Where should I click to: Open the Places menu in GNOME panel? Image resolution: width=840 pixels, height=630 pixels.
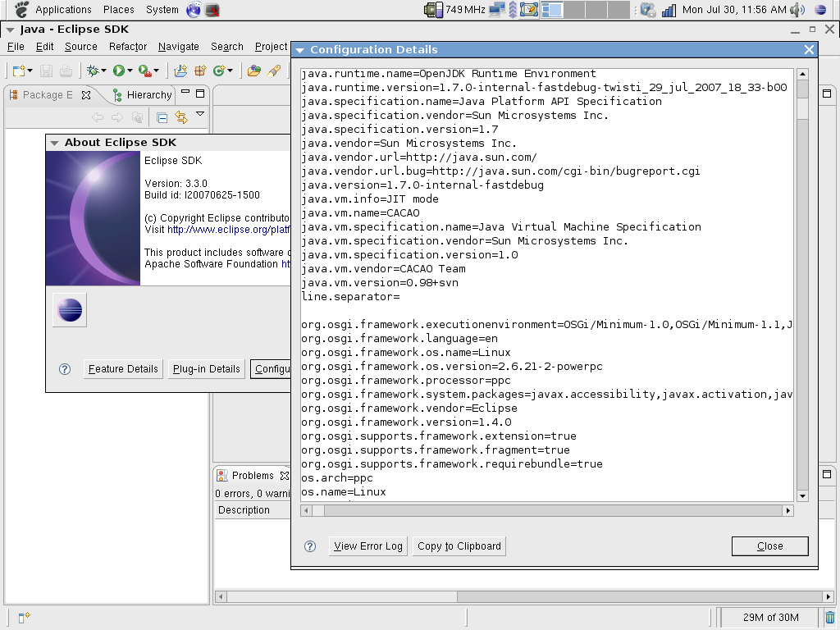pos(119,10)
